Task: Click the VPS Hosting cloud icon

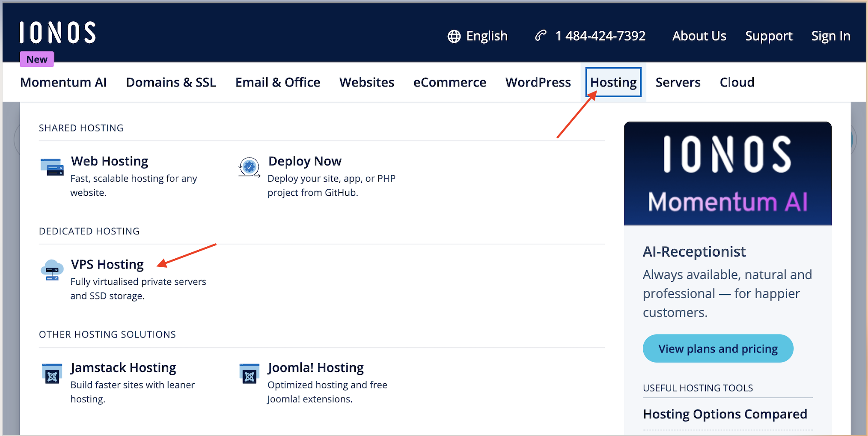Action: (x=52, y=270)
